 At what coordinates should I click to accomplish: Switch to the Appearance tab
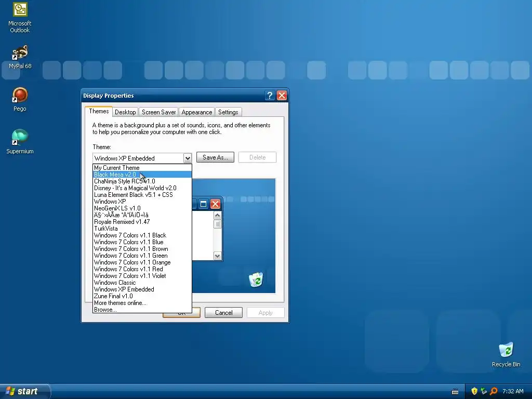tap(197, 112)
